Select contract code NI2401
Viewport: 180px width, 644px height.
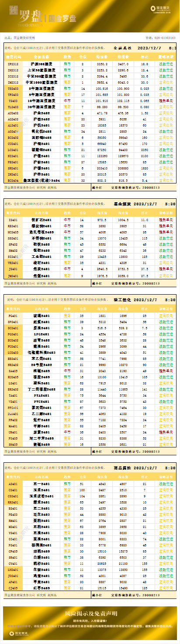13,156
